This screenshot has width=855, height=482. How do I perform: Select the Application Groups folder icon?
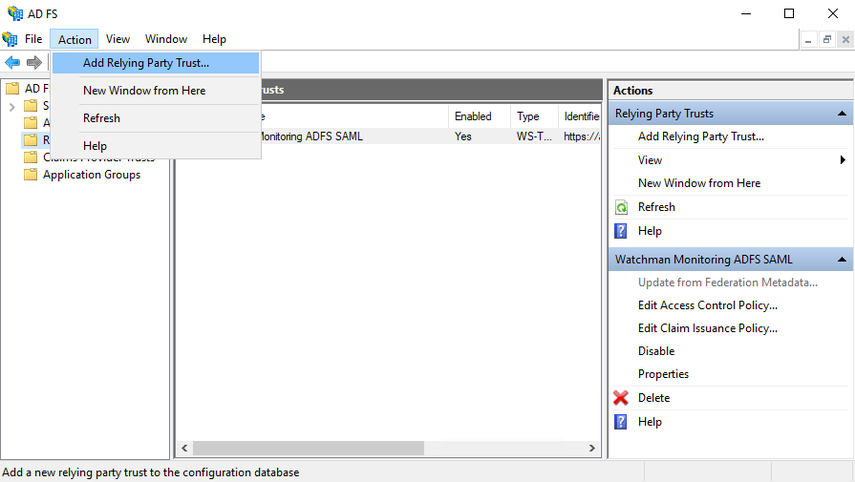[31, 174]
